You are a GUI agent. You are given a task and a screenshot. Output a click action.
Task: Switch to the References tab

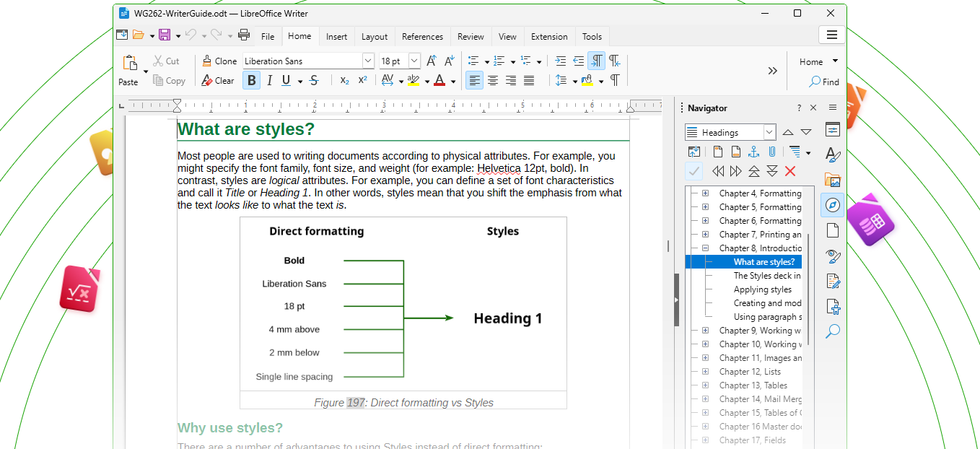pyautogui.click(x=422, y=36)
